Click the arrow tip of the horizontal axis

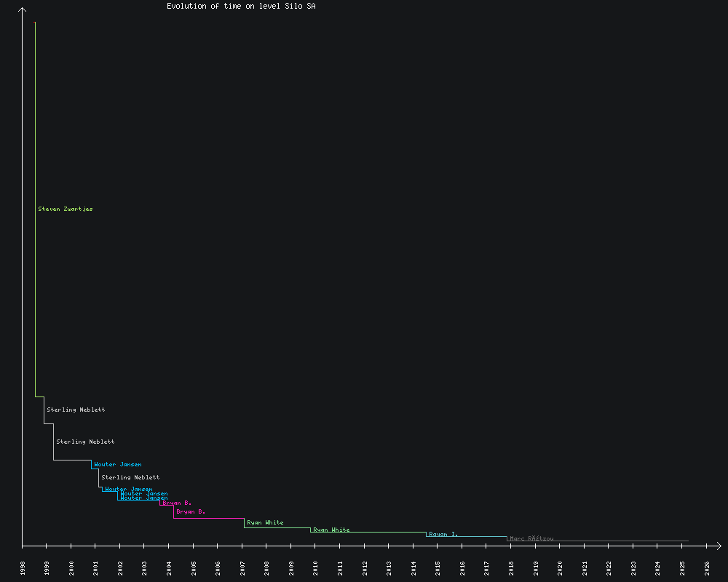coord(719,545)
